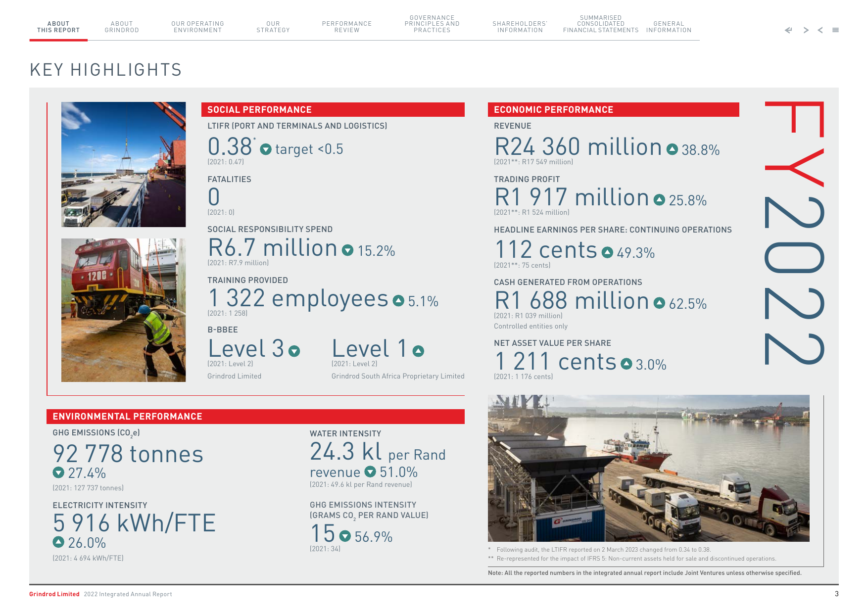Click the port crane and ship photo
868x614 pixels.
coord(124,165)
